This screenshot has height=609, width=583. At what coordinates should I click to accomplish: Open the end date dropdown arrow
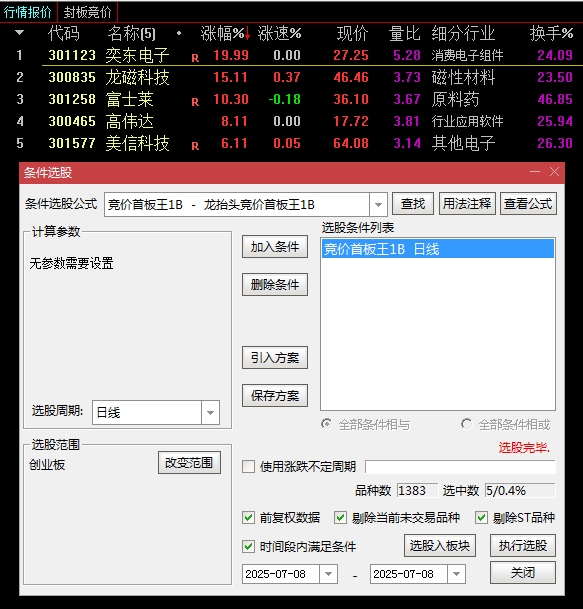coord(457,574)
